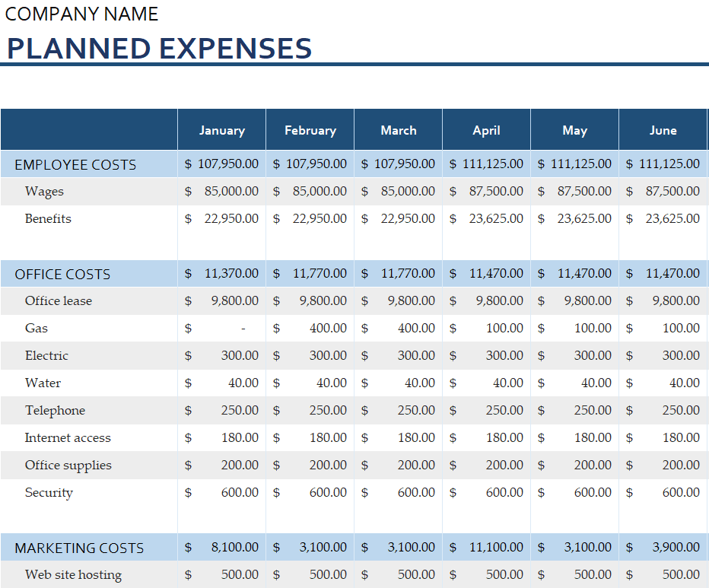The width and height of the screenshot is (709, 588).
Task: Click the June column header
Action: point(663,130)
